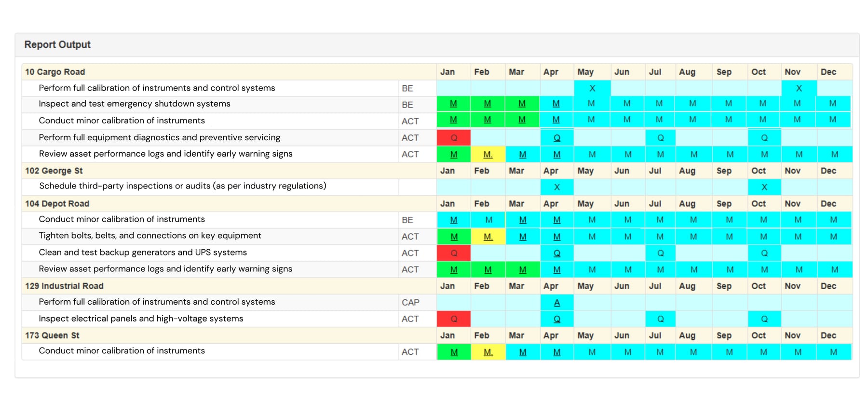Viewport: 868px width, 402px height.
Task: Click Dec column header in 173 Queen St row
Action: [828, 335]
